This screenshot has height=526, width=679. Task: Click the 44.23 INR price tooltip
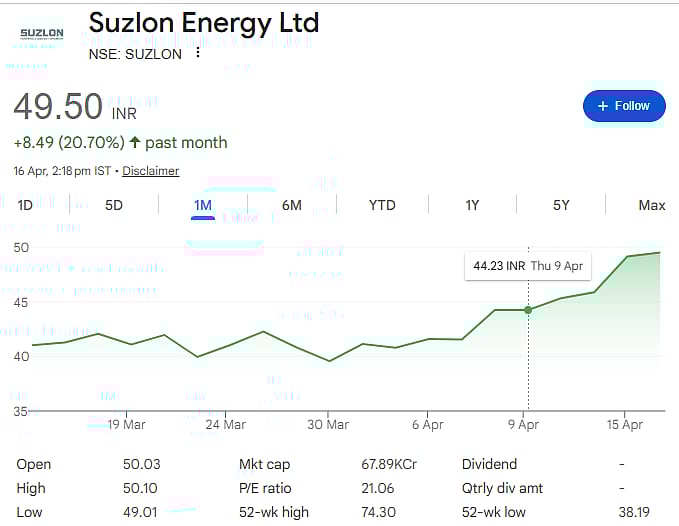click(x=528, y=266)
